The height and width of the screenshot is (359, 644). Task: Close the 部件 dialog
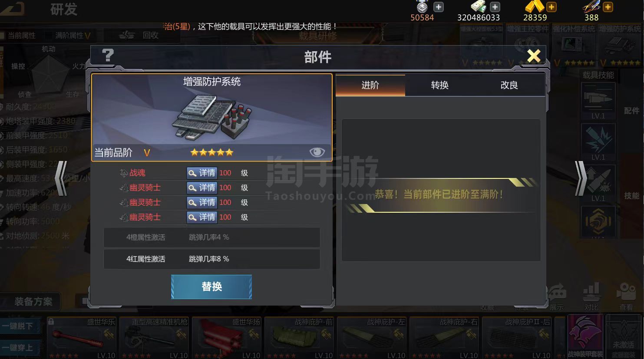[534, 56]
